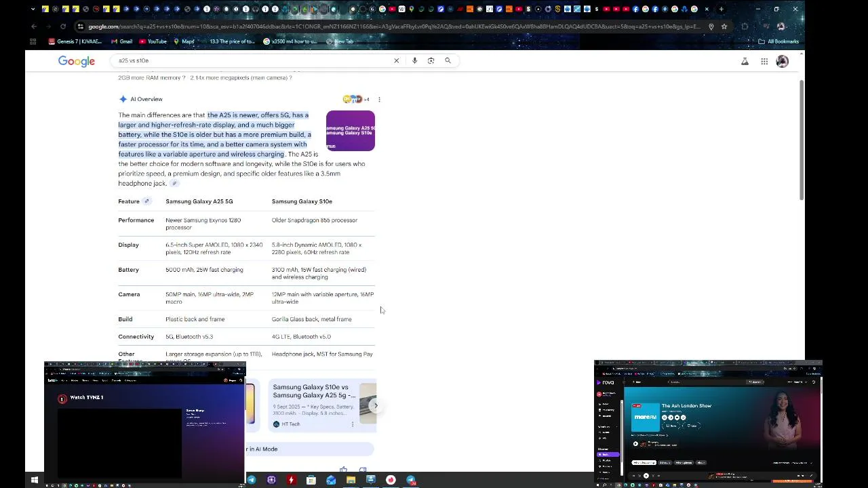868x488 pixels.
Task: Click the moreFM station tile in rova
Action: [645, 416]
